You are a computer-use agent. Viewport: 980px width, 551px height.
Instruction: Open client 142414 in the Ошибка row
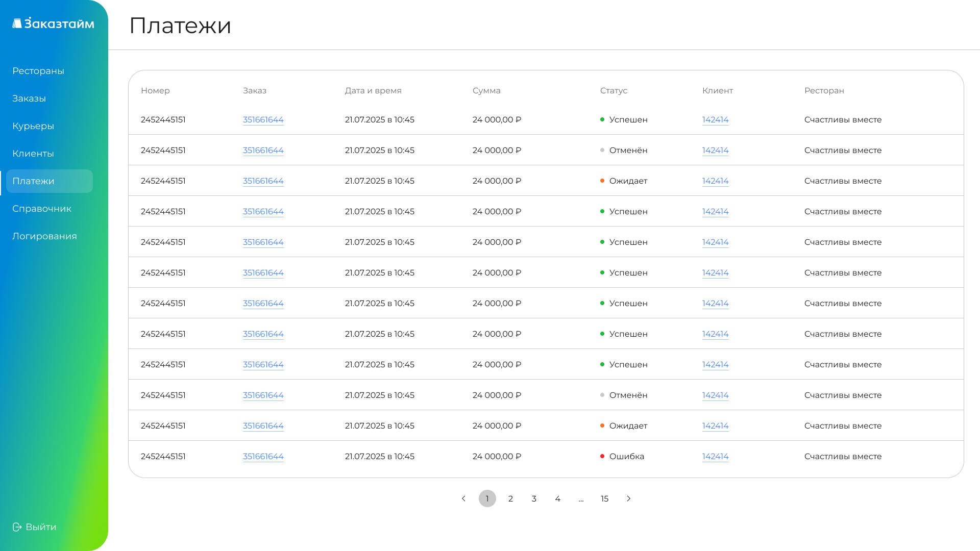(715, 457)
